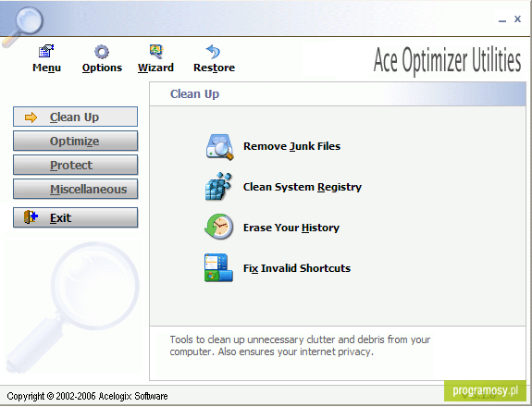Open Options via the gear icon
The height and width of the screenshot is (407, 532).
[102, 52]
